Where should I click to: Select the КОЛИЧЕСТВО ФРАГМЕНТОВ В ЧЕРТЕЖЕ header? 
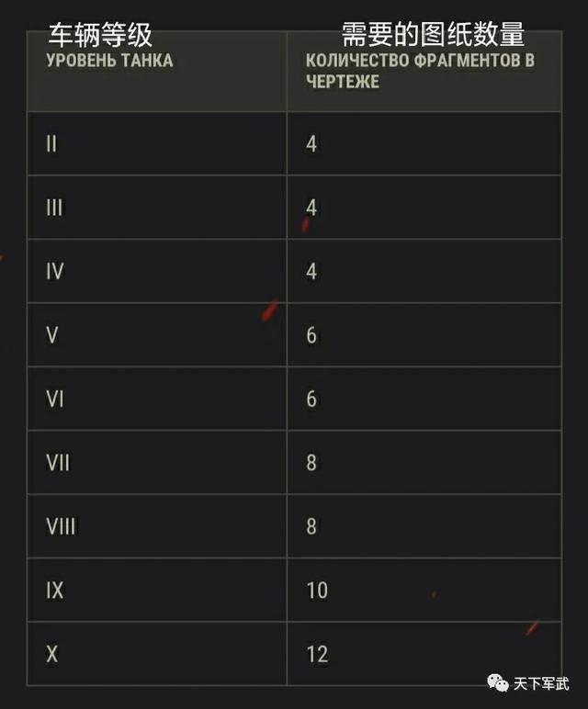pos(420,71)
